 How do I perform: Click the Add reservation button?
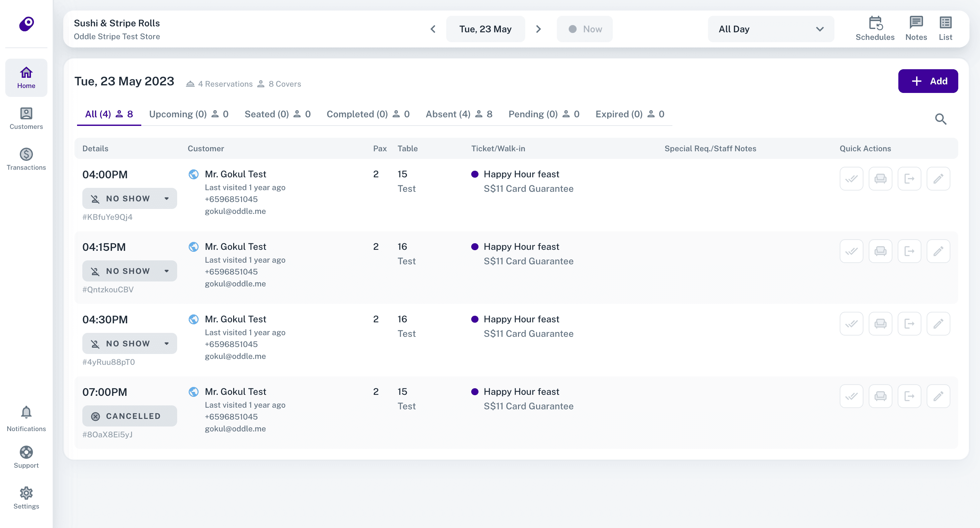(x=928, y=81)
